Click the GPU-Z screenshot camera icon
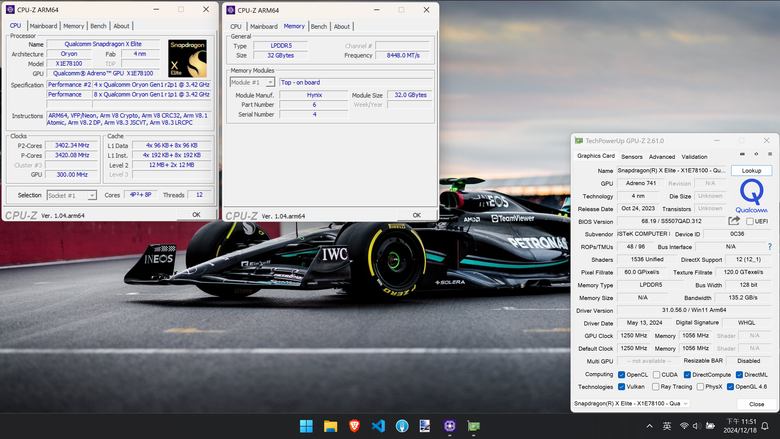Image resolution: width=780 pixels, height=439 pixels. (742, 154)
